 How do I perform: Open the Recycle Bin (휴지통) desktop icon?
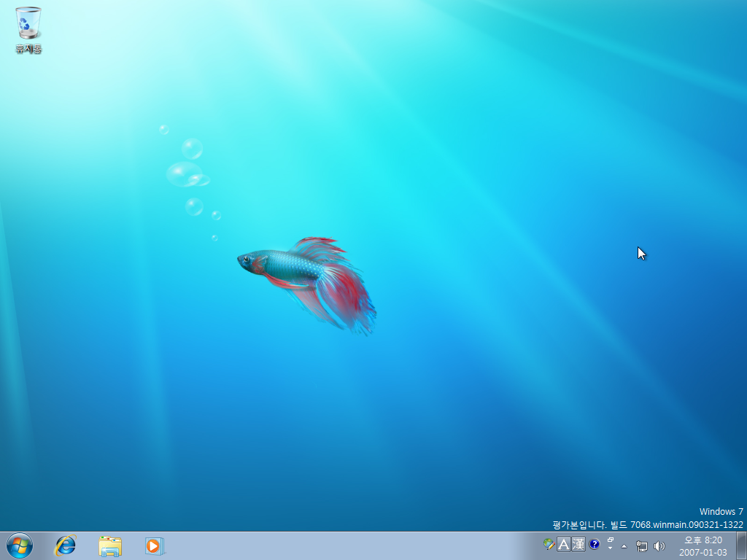coord(28,29)
